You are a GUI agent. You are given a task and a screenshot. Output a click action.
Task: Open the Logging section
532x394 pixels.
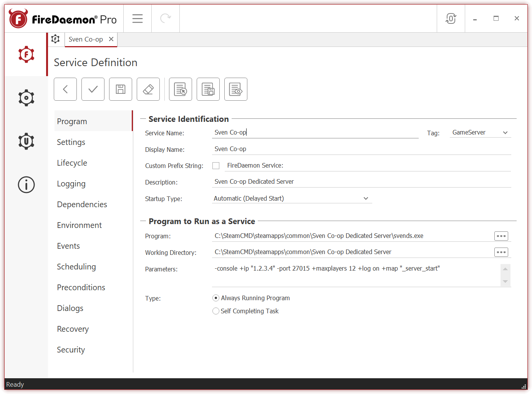[x=93, y=183]
